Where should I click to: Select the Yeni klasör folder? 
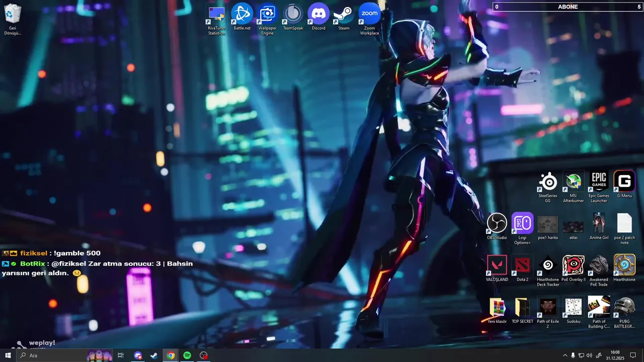point(497,310)
